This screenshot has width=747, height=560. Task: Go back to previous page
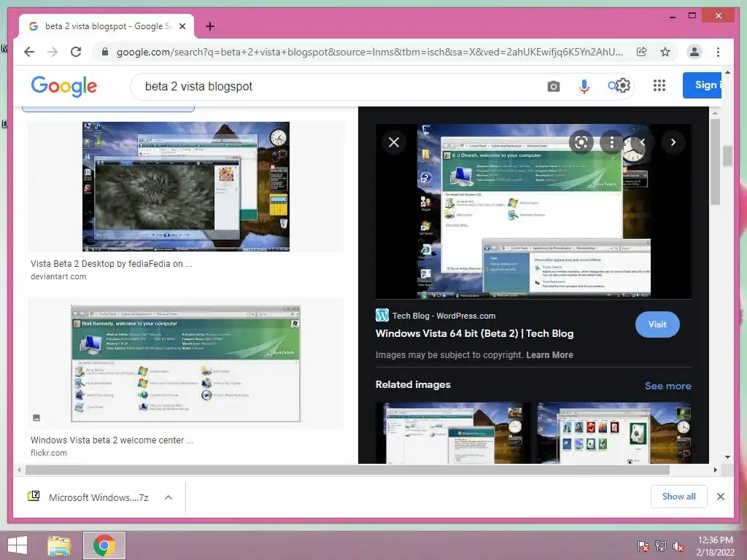[29, 52]
